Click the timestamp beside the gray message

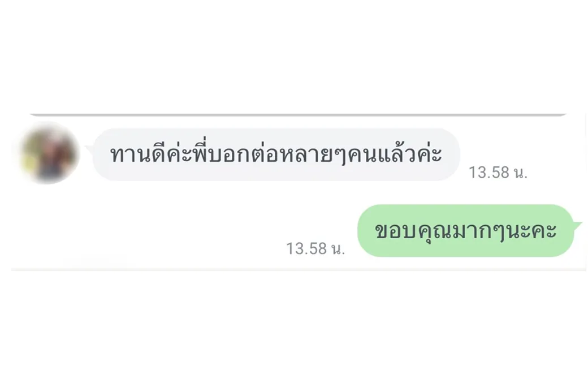(x=498, y=173)
